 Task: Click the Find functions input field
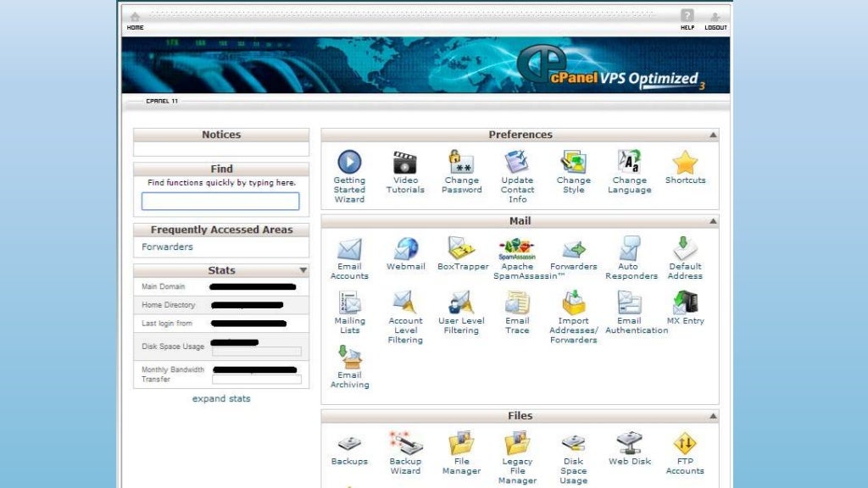[220, 201]
